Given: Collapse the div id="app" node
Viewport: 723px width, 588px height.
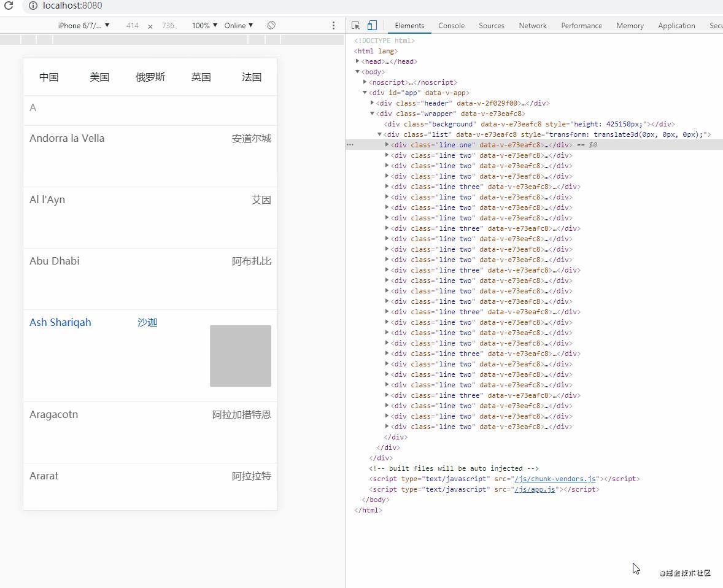Looking at the screenshot, I should coord(365,93).
